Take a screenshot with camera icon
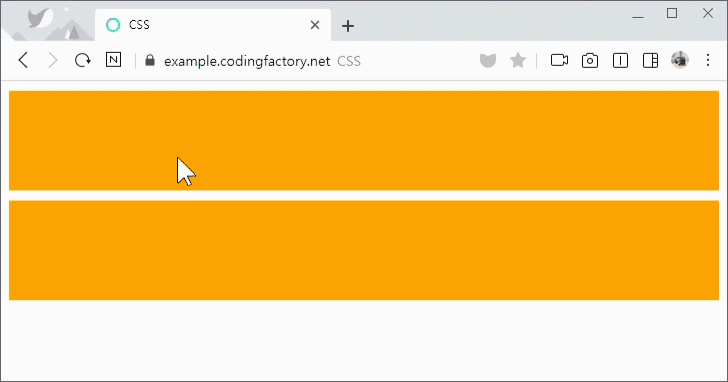This screenshot has height=382, width=728. click(x=590, y=60)
